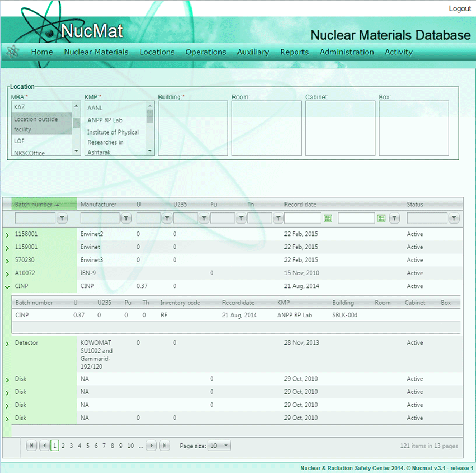Click the Batch number filter icon

(62, 219)
